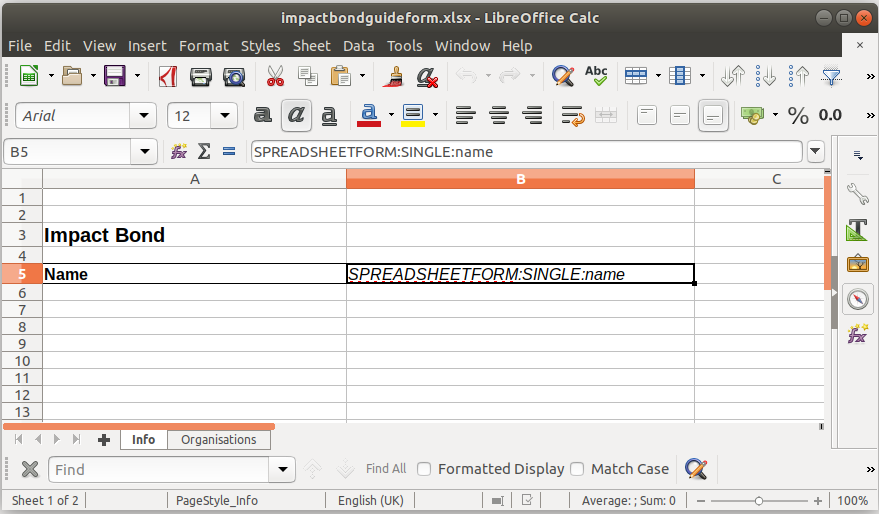Image resolution: width=879 pixels, height=514 pixels.
Task: Open sidebar Navigator compass panel
Action: pos(857,299)
